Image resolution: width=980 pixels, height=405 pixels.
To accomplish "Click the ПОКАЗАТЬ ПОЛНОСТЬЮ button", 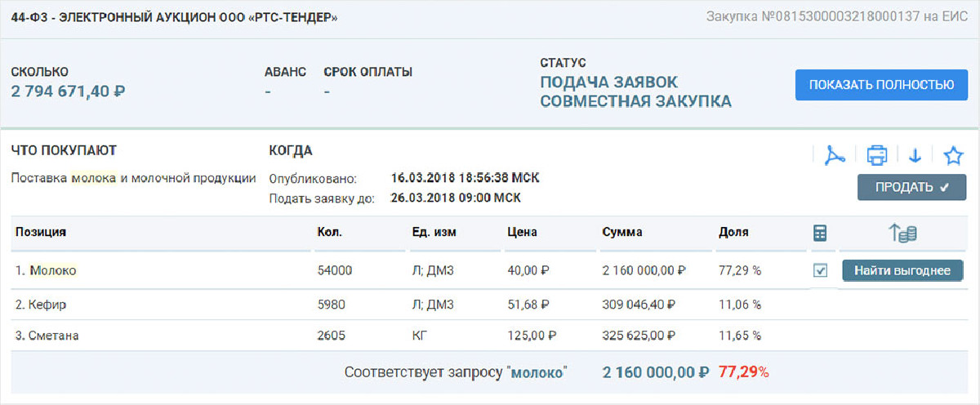I will [x=881, y=85].
